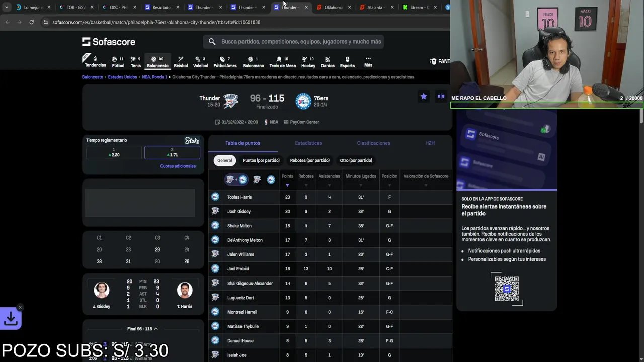
Task: Open Cuotas adicionales link
Action: (178, 166)
